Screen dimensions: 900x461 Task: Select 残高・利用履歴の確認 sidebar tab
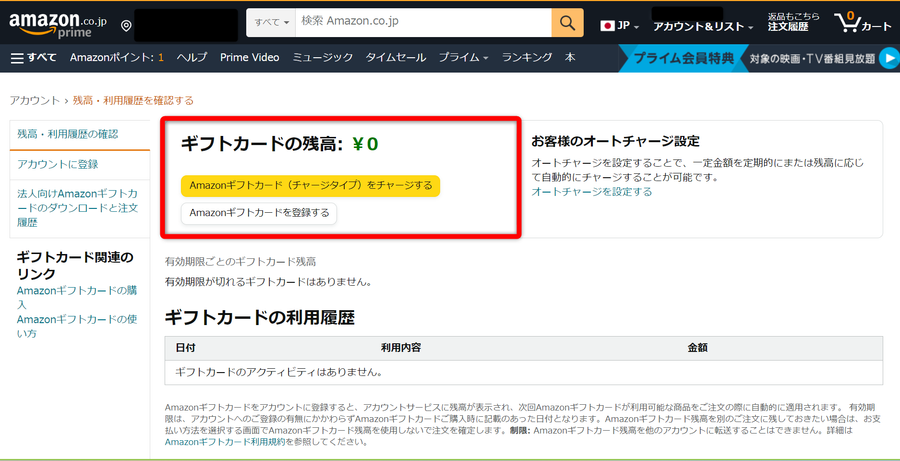(80, 134)
